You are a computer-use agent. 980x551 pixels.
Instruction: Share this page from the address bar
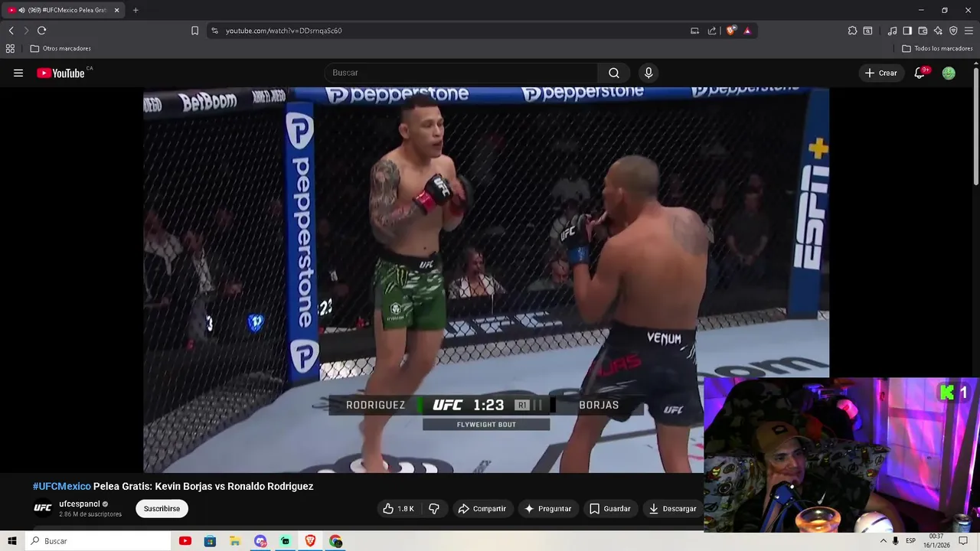[x=712, y=31]
